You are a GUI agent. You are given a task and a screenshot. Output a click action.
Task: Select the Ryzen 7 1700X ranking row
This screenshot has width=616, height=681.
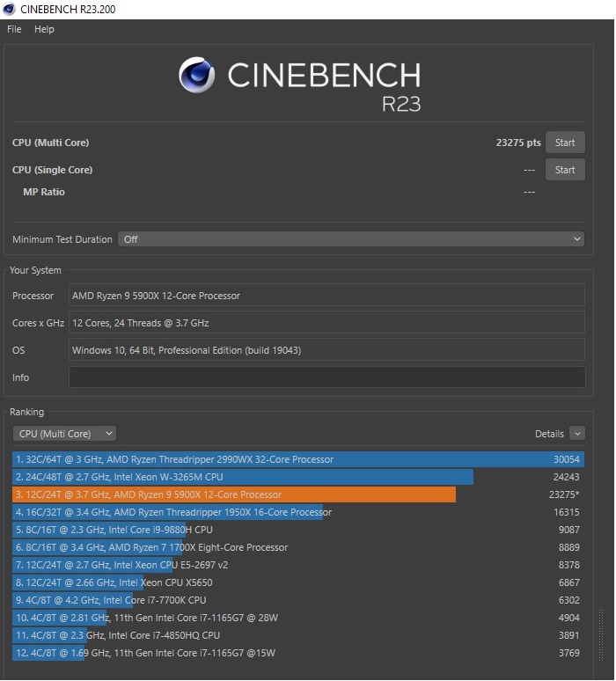click(x=298, y=547)
